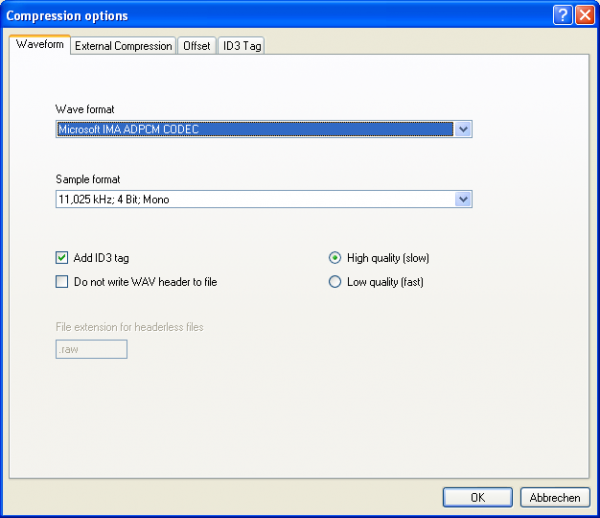This screenshot has height=518, width=600.
Task: Click the 11,025 kHz; 4 Bit; Mono field
Action: pyautogui.click(x=254, y=199)
